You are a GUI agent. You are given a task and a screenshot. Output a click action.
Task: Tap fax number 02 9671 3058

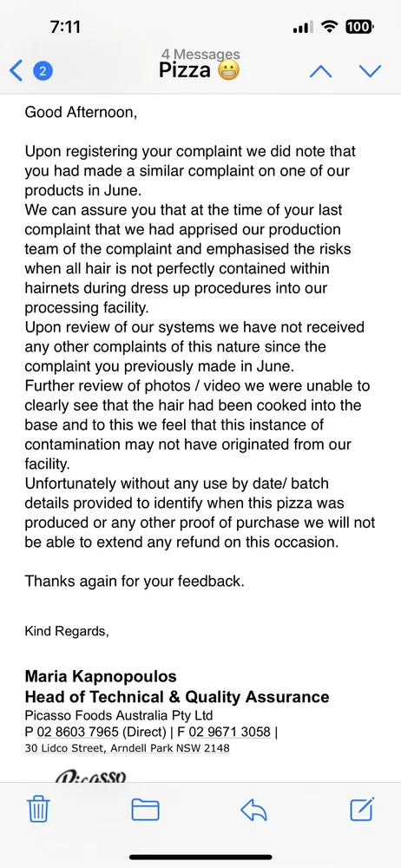230,731
